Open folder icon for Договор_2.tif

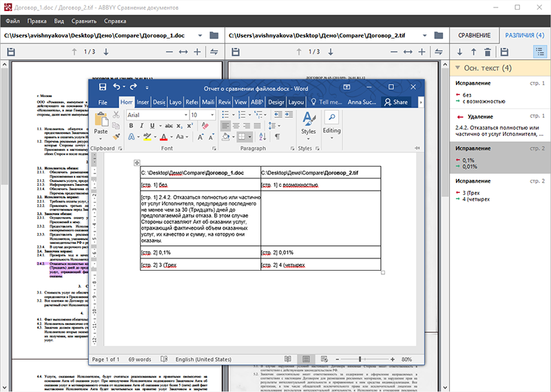point(438,36)
